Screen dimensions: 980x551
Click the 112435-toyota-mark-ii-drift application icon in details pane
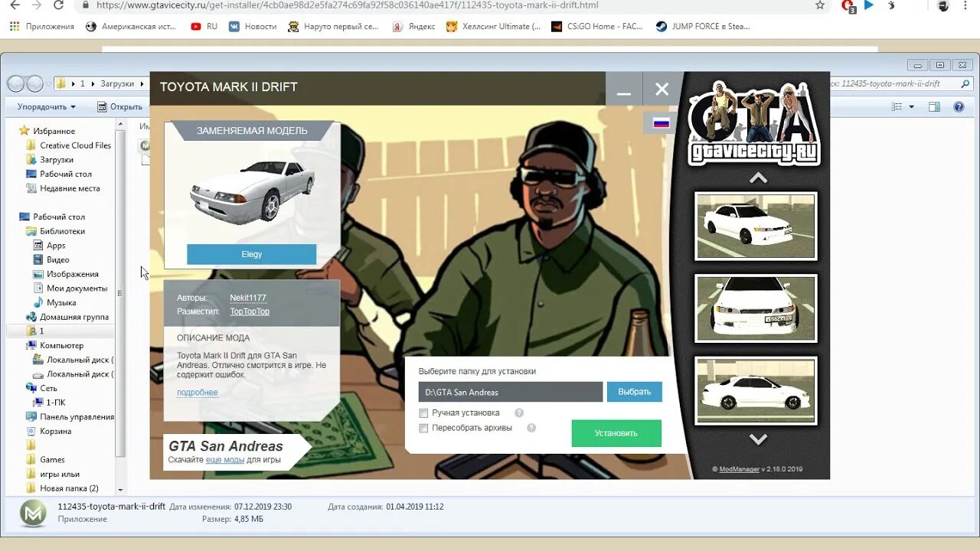click(33, 513)
